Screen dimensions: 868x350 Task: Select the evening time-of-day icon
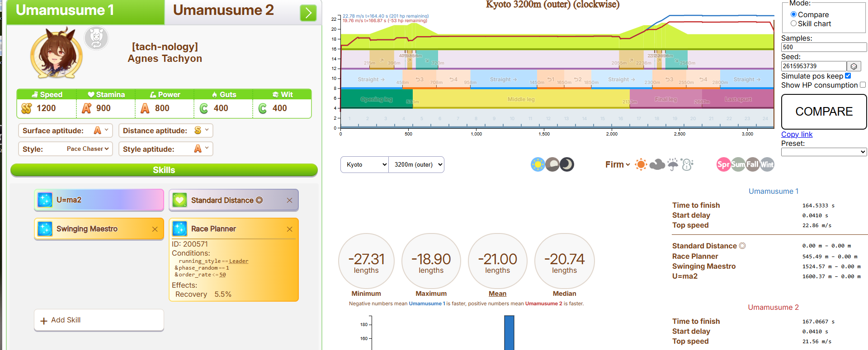point(552,164)
